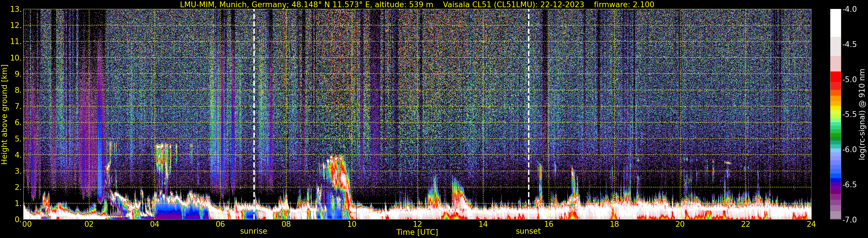Click the time tick label '14'

coord(483,224)
